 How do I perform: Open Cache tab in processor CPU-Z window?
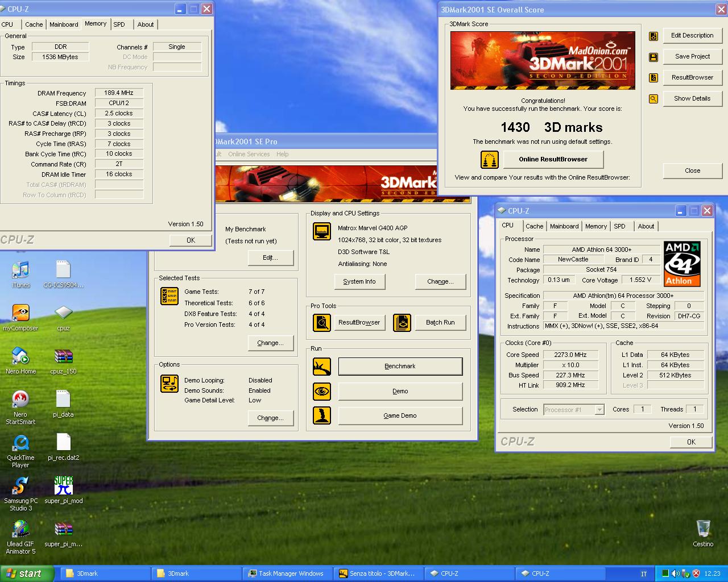534,226
